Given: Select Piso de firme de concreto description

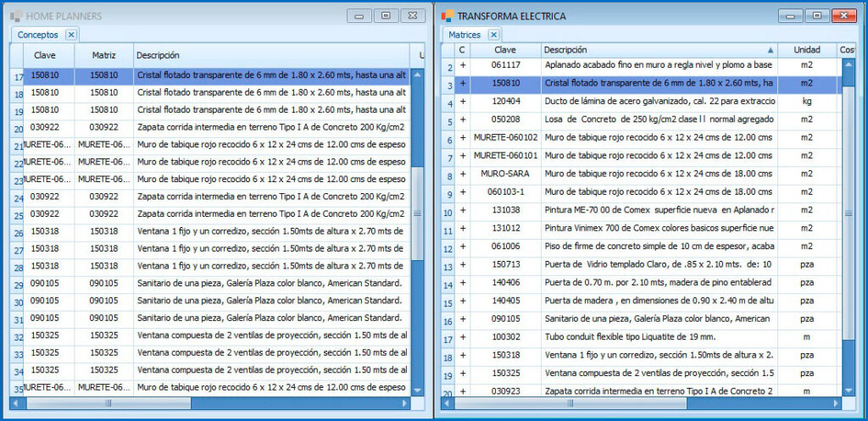Looking at the screenshot, I should click(659, 247).
